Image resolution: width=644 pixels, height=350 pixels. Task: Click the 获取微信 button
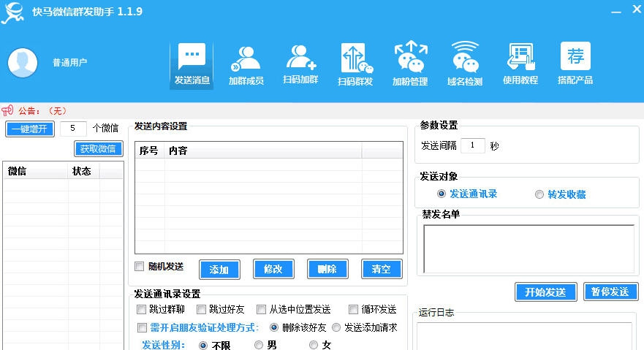tap(98, 148)
